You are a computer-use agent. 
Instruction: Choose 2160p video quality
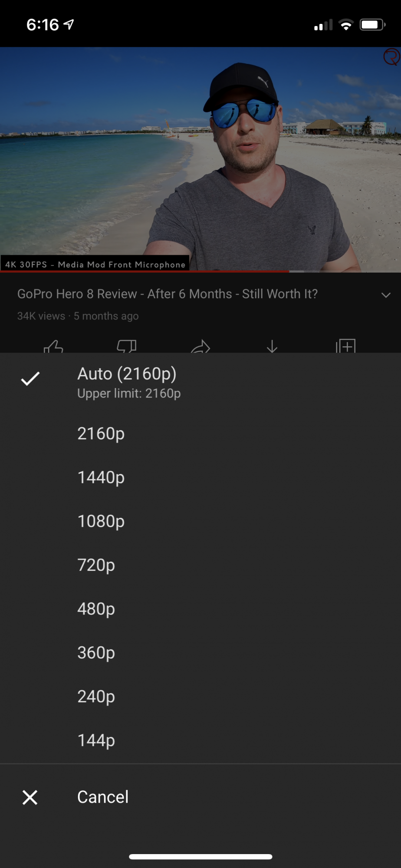tap(101, 434)
